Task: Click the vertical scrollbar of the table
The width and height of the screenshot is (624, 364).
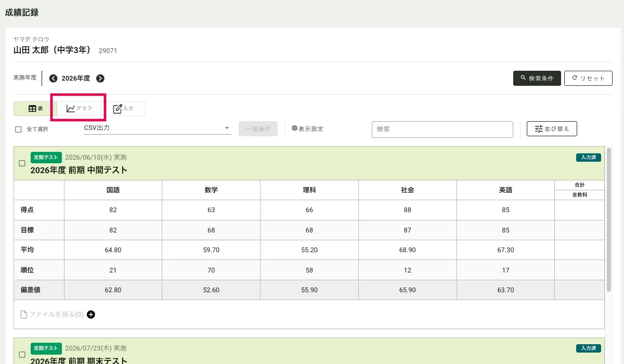Action: coord(609,218)
